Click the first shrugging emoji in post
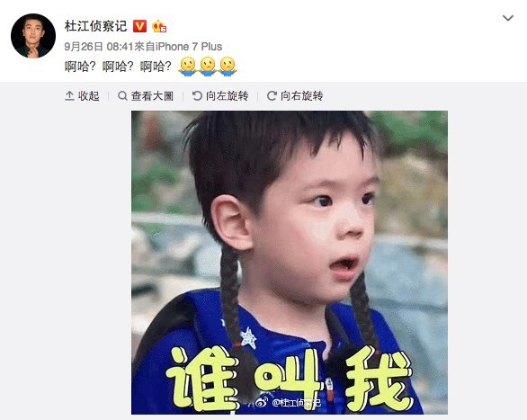The image size is (527, 420). click(188, 67)
